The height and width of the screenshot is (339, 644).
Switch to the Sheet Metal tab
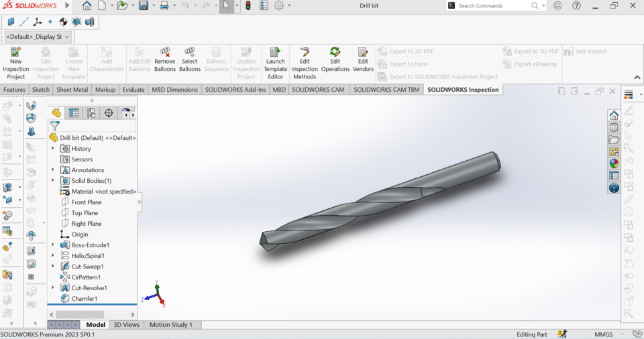point(72,90)
